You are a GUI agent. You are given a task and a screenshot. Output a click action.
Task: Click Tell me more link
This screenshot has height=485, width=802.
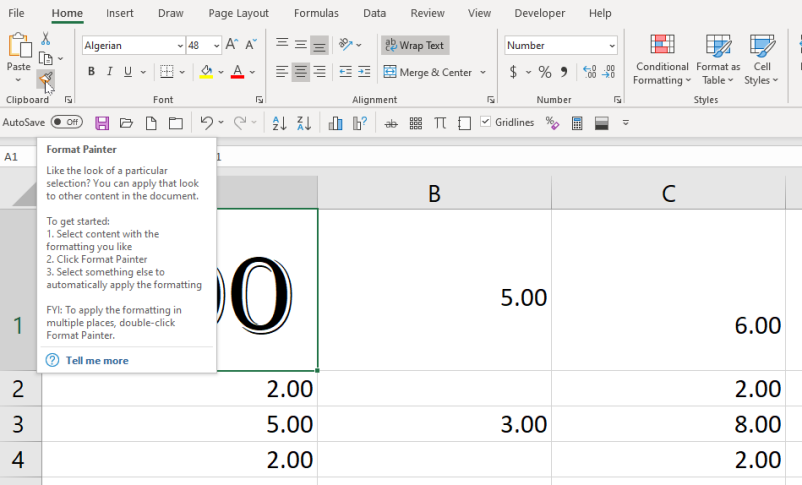click(97, 360)
